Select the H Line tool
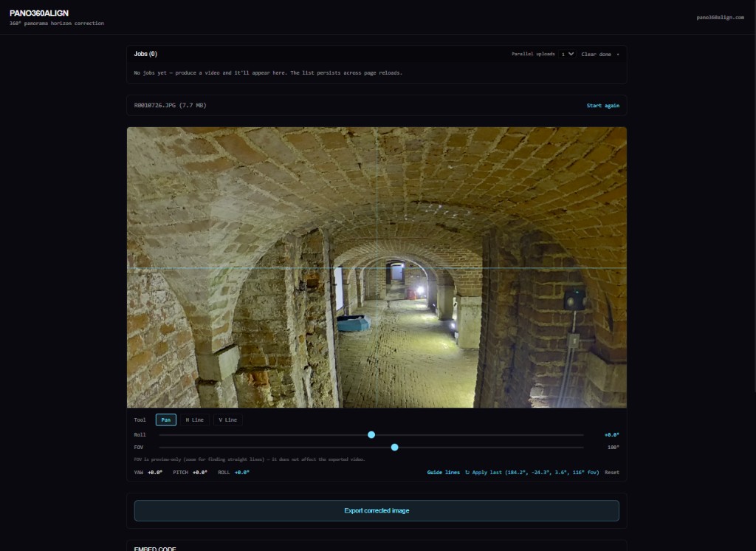The width and height of the screenshot is (756, 551). coord(195,420)
